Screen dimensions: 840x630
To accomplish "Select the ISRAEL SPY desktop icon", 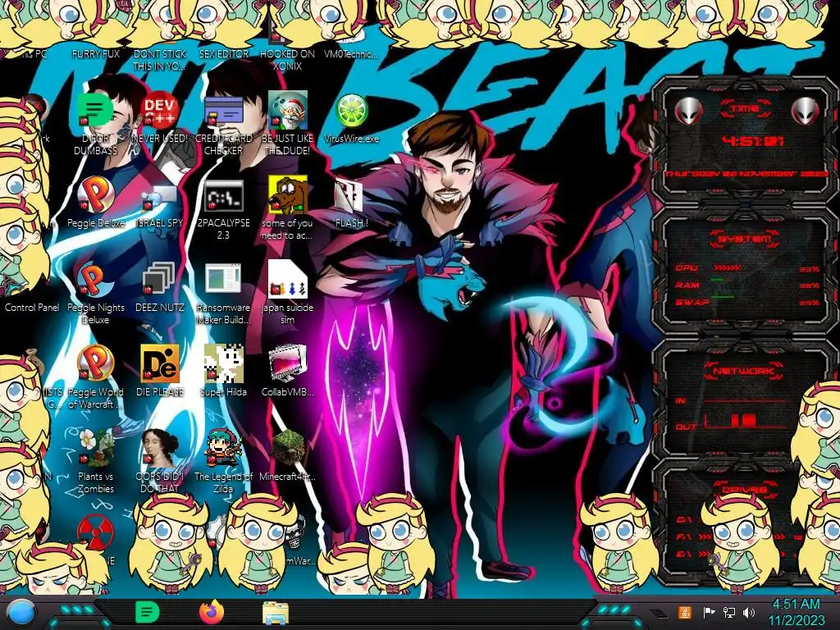I will (160, 198).
